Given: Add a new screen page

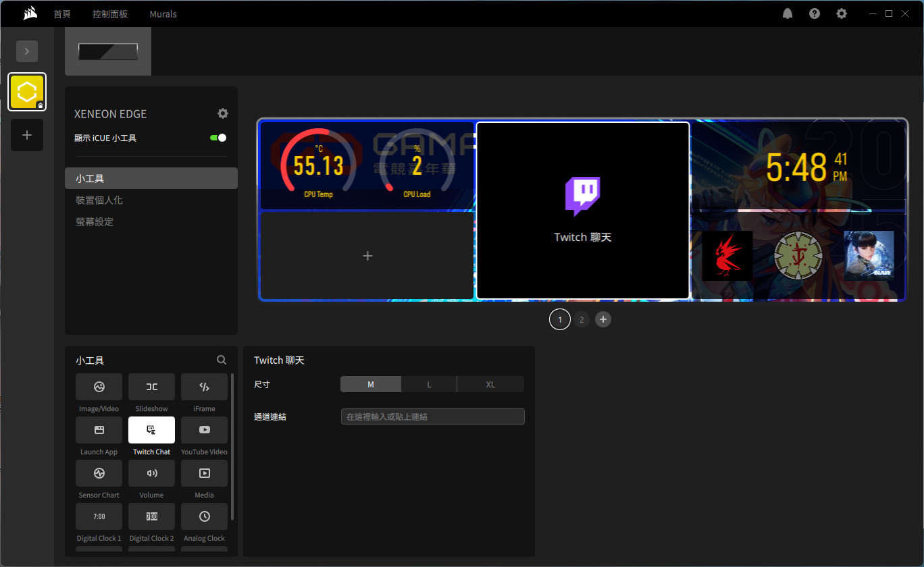Looking at the screenshot, I should tap(603, 319).
